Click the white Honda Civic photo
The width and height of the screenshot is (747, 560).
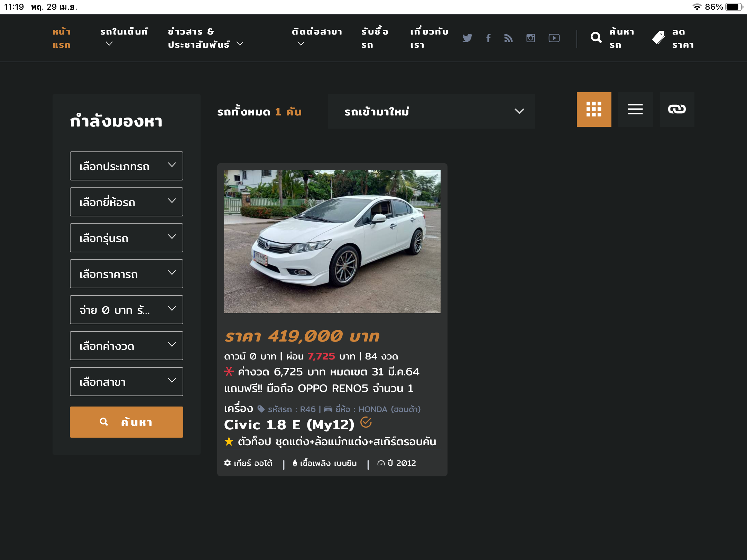332,241
